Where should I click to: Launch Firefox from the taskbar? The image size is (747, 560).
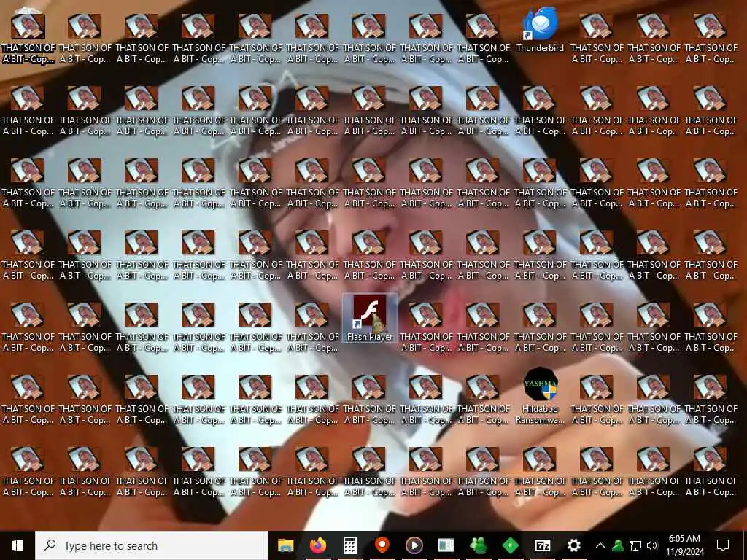click(318, 545)
